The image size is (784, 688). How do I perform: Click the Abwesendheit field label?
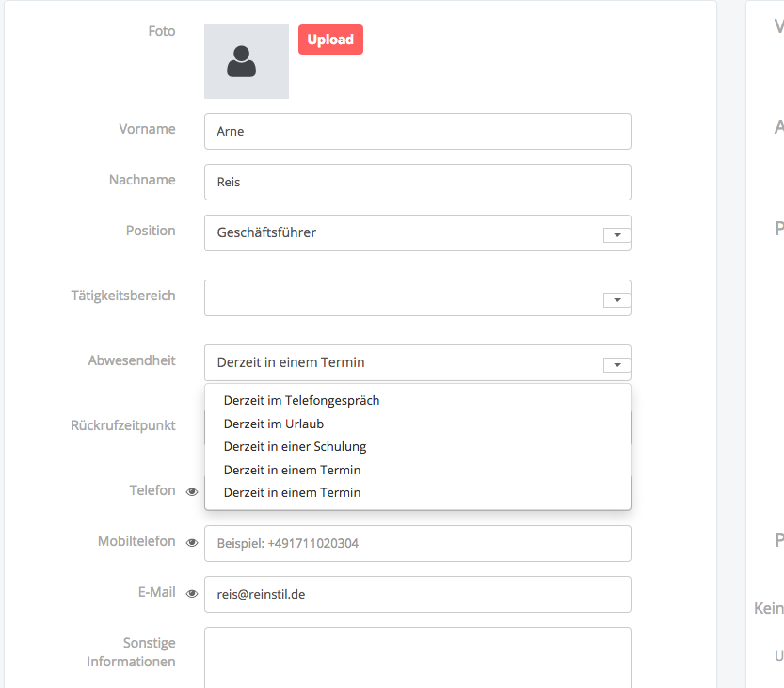coord(132,360)
